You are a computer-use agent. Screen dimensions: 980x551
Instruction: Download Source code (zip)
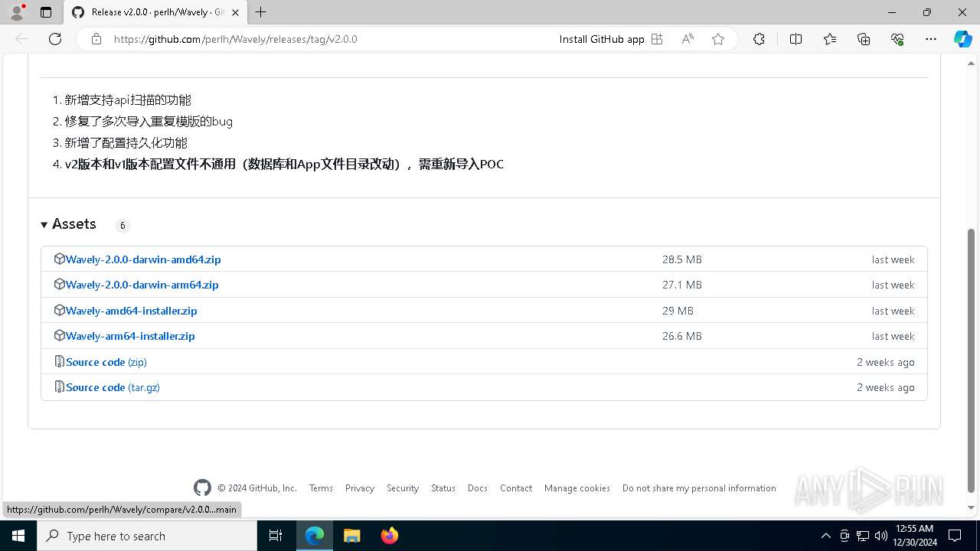[106, 362]
